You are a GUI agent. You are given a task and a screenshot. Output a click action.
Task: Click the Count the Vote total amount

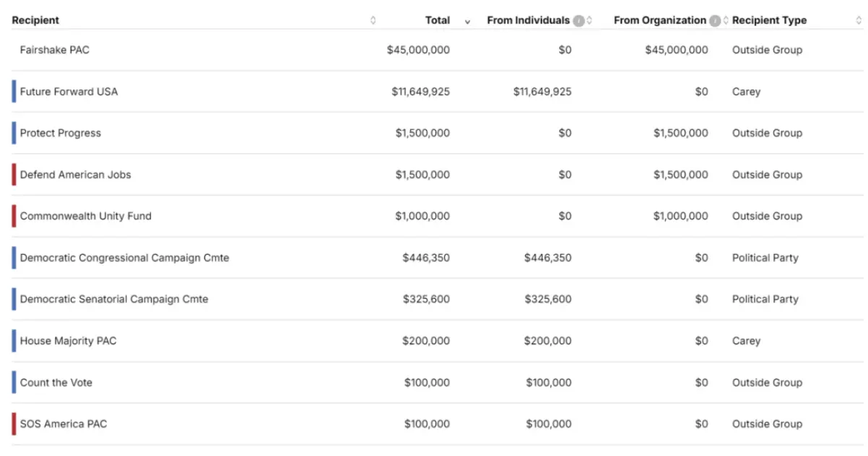[426, 382]
